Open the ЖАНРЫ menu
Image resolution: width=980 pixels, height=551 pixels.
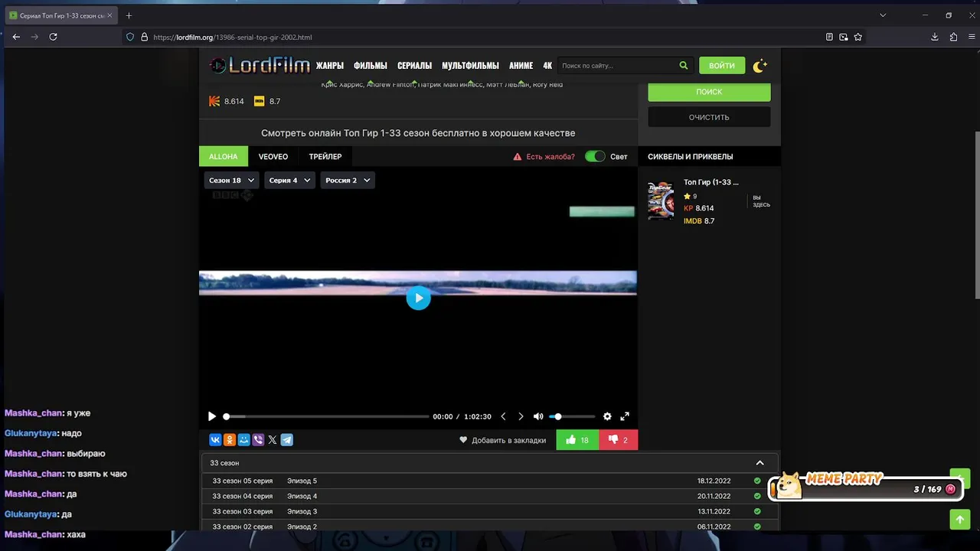coord(330,66)
